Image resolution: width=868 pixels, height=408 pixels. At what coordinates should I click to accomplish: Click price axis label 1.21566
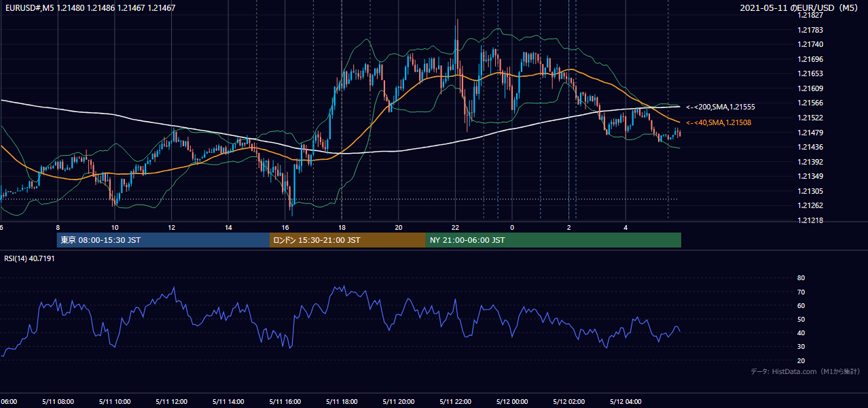pos(810,103)
